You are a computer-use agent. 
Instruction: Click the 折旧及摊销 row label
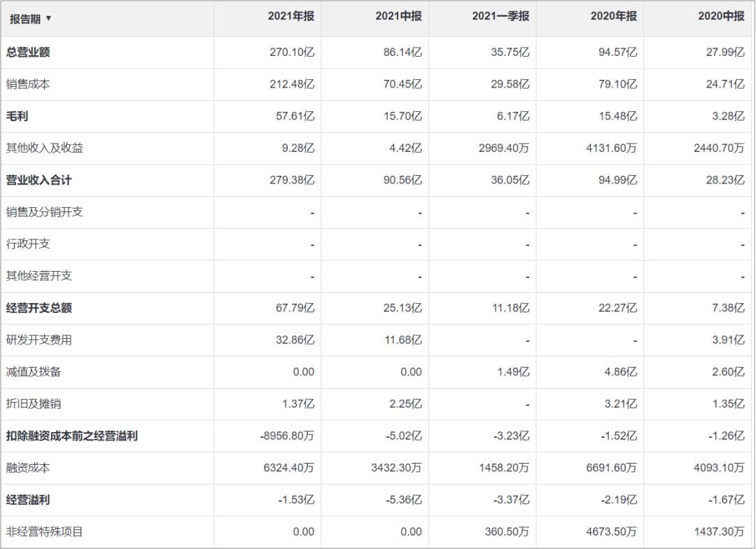coord(34,403)
